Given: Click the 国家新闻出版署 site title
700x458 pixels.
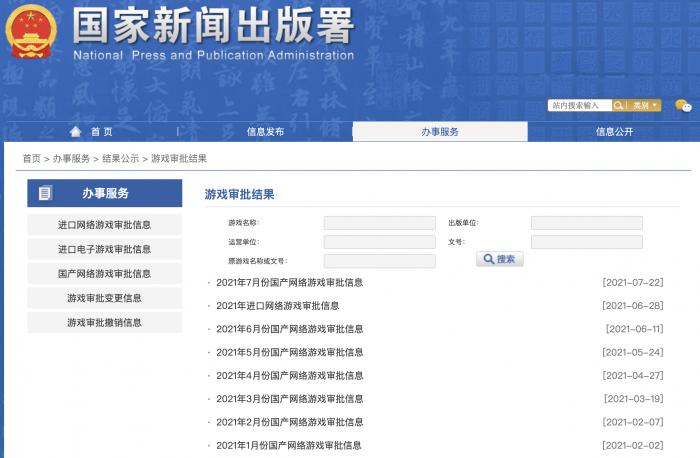Looking at the screenshot, I should tap(213, 25).
